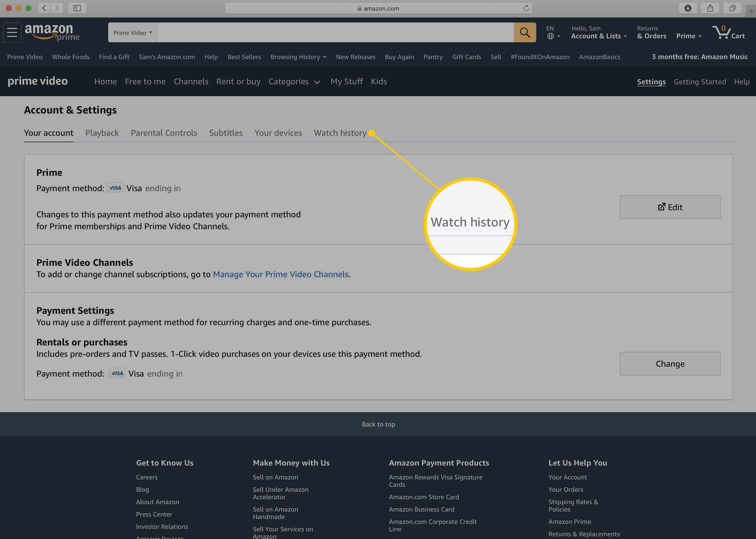Viewport: 756px width, 539px height.
Task: Click the download/arrow icon in browser toolbar
Action: point(688,8)
